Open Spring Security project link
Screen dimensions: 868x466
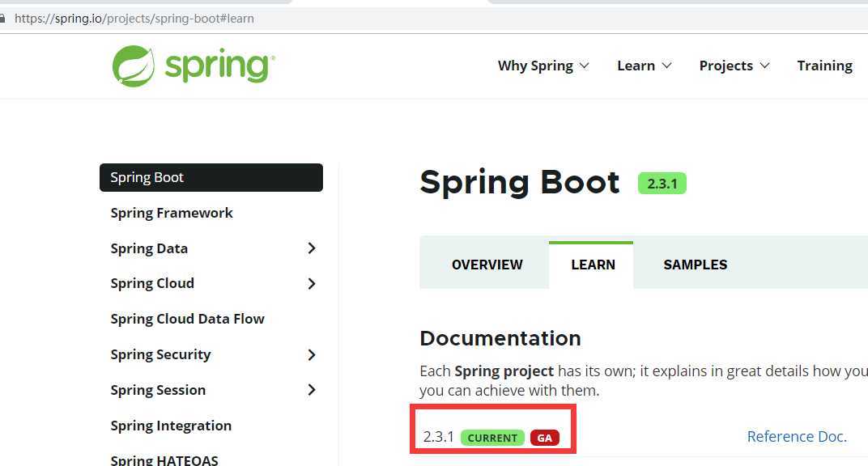point(160,354)
